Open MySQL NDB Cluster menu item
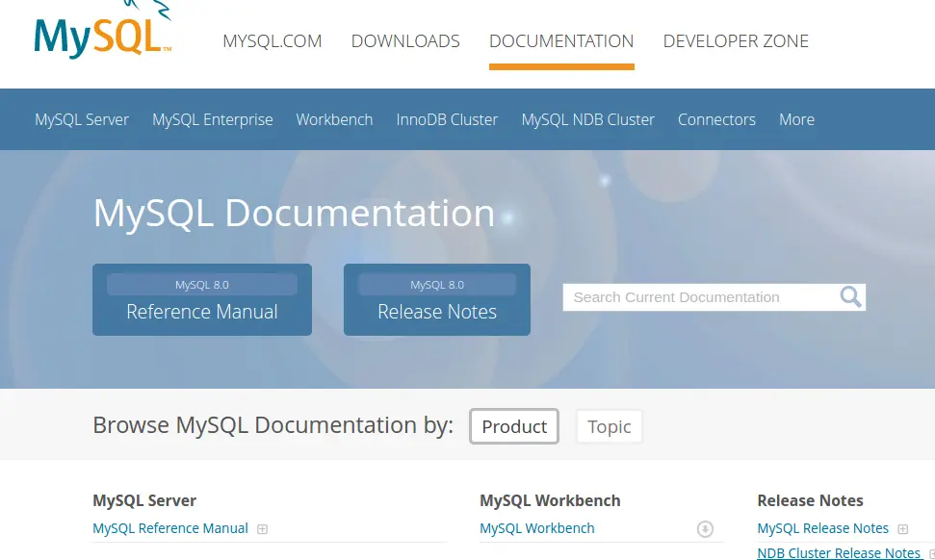The image size is (935, 560). tap(588, 119)
